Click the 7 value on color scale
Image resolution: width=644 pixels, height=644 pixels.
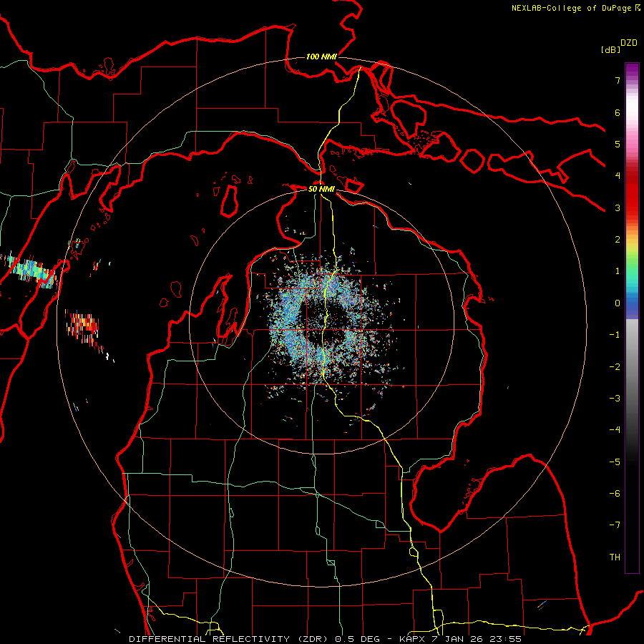pyautogui.click(x=618, y=80)
